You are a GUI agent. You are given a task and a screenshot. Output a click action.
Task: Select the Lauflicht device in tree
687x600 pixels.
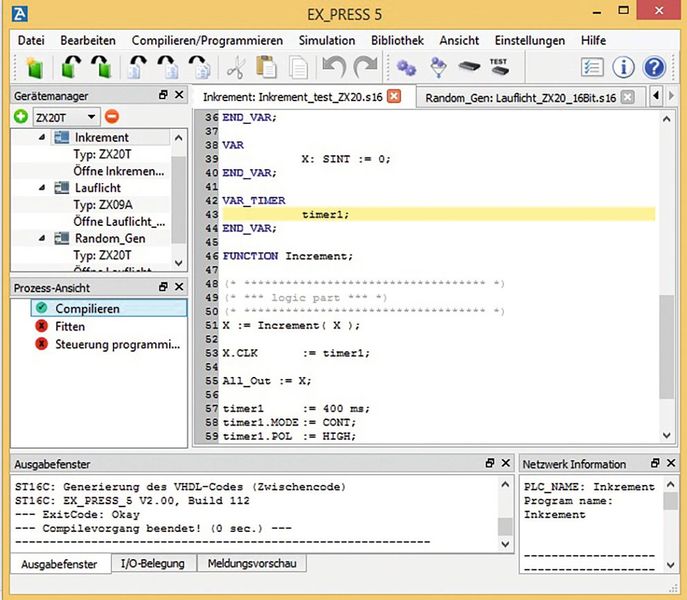pos(98,188)
